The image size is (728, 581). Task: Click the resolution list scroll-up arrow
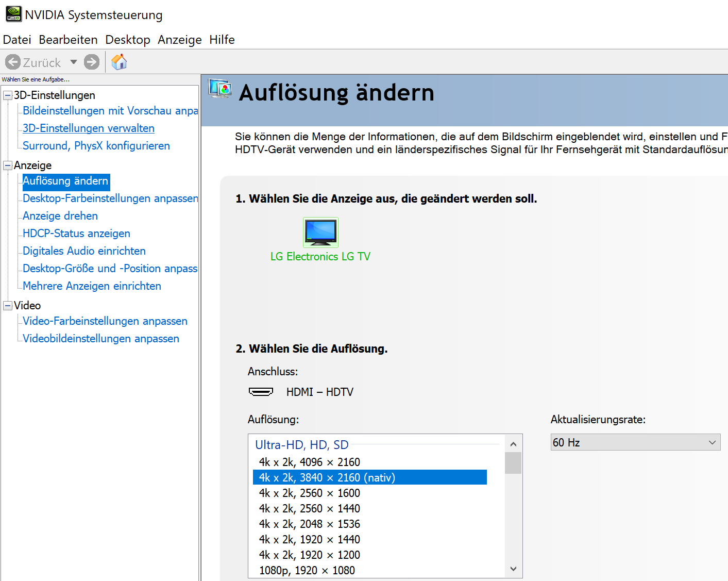click(513, 444)
